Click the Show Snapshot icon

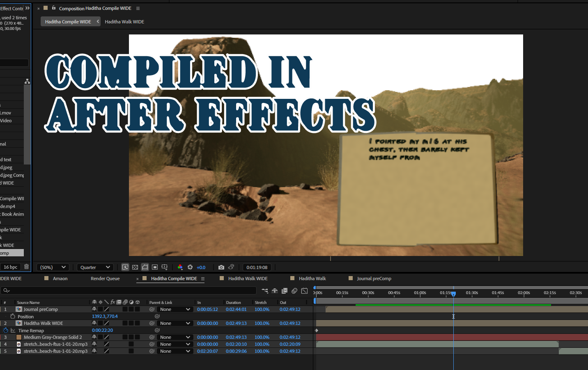pyautogui.click(x=231, y=267)
